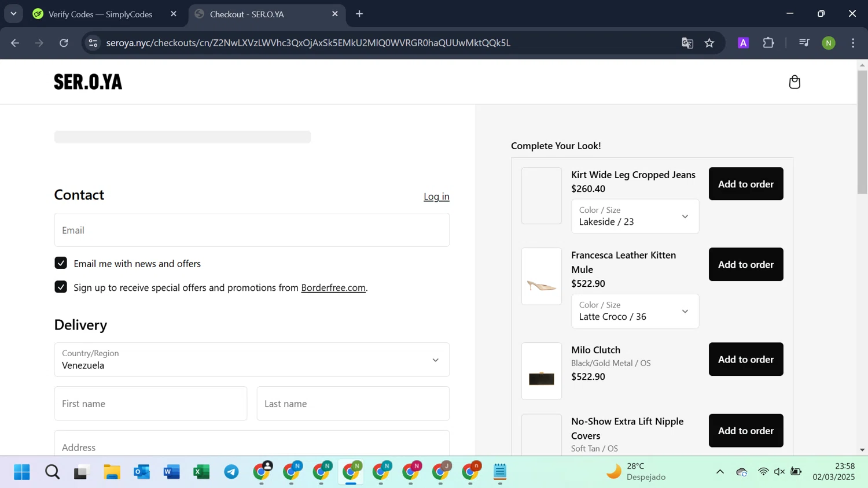
Task: Open the purple A extension icon
Action: tap(744, 43)
